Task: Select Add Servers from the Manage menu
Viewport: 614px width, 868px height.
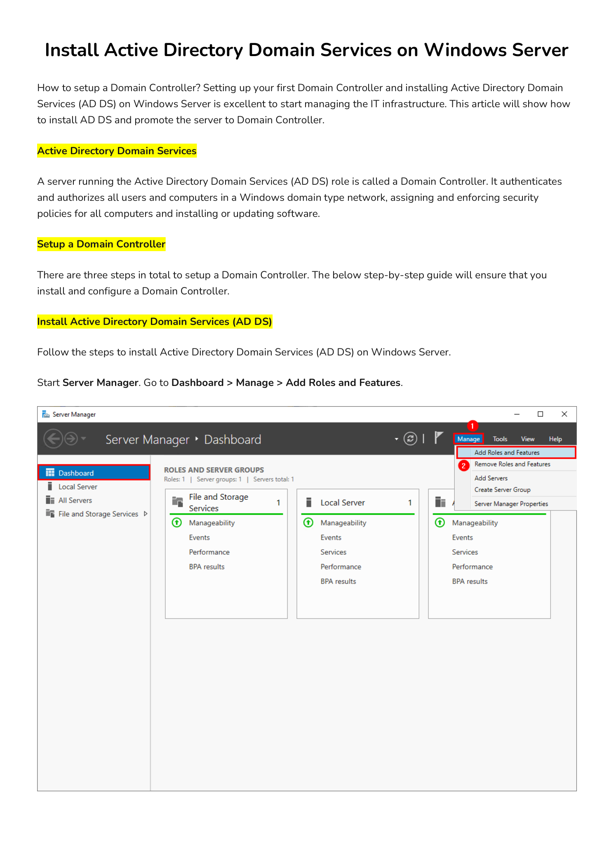Action: [491, 478]
